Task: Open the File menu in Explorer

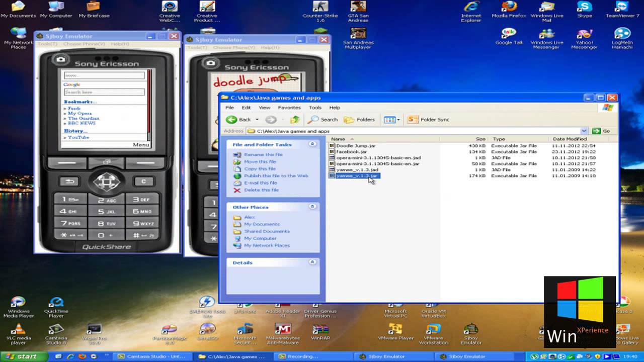Action: click(229, 108)
